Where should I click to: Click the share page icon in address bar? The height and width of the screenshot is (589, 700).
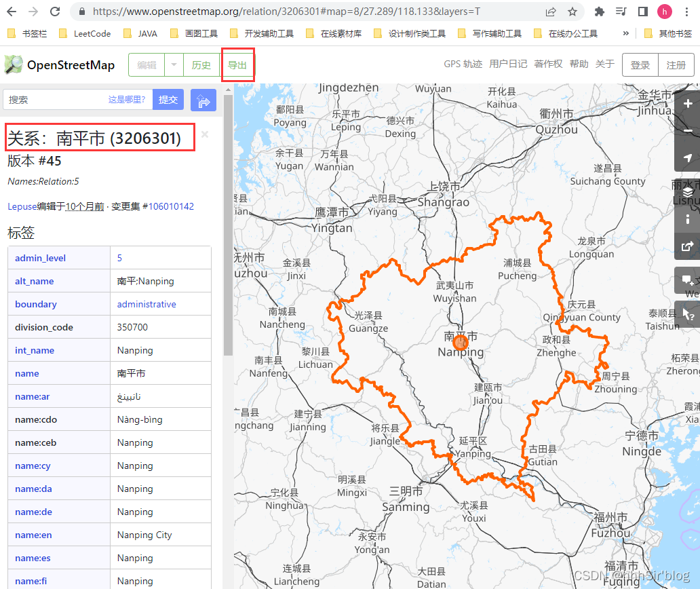pyautogui.click(x=551, y=12)
